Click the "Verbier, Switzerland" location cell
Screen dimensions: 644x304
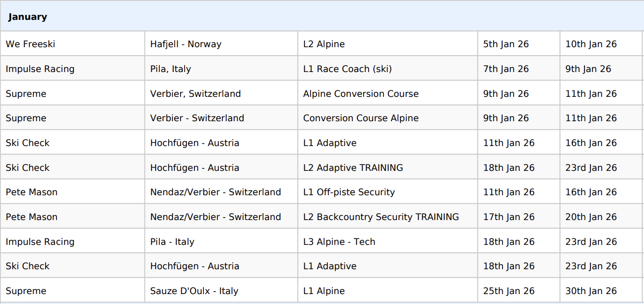tap(195, 94)
